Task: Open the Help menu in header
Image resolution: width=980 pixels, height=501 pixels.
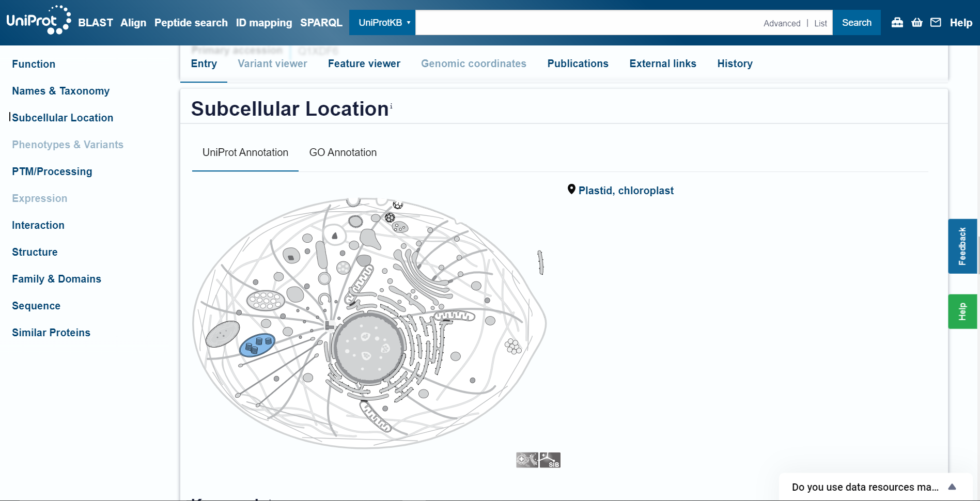Action: [961, 23]
